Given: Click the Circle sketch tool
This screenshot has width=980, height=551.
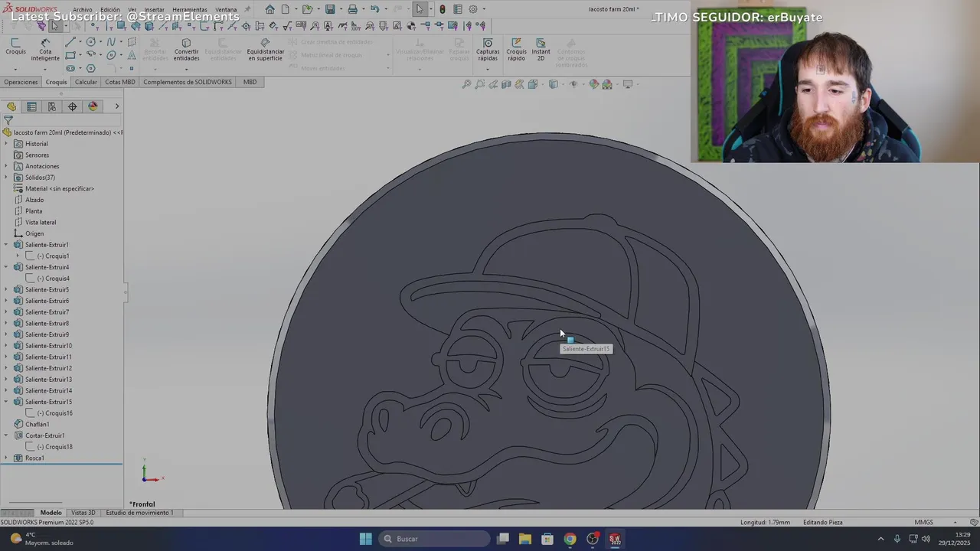Looking at the screenshot, I should point(91,42).
